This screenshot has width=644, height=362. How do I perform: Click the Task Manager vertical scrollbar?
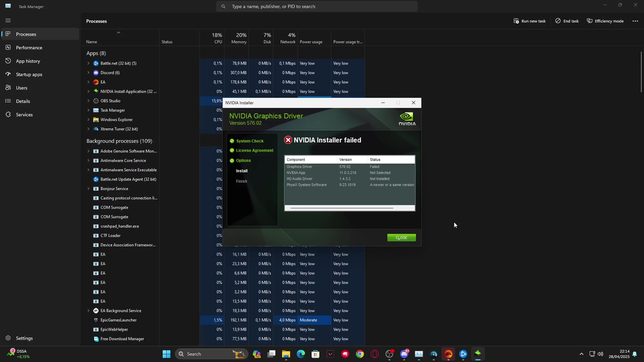641,72
